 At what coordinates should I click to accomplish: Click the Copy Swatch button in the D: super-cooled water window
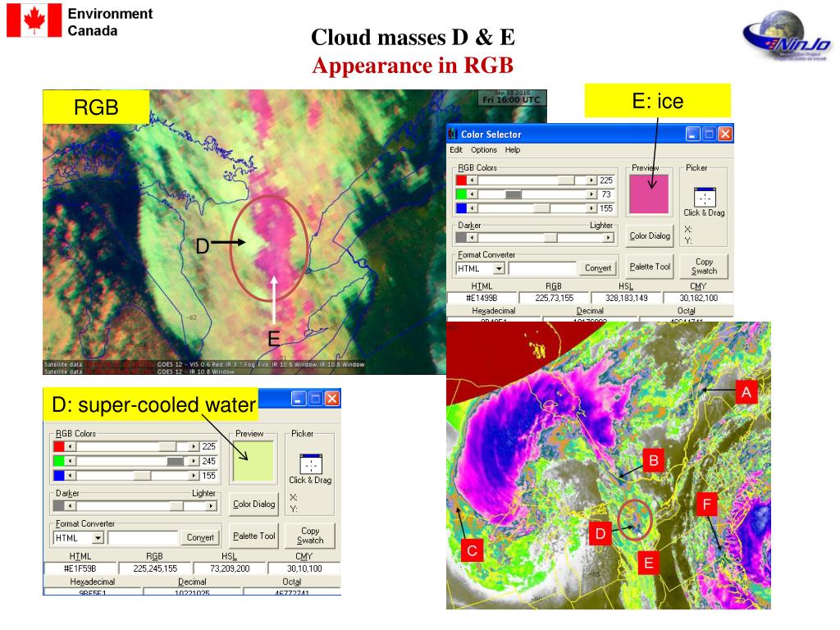pos(310,536)
